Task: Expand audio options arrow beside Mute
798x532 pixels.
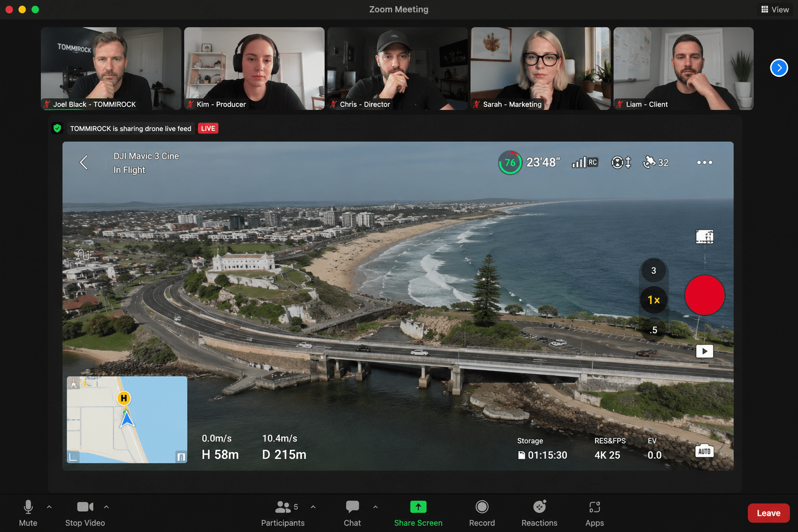Action: coord(49,507)
